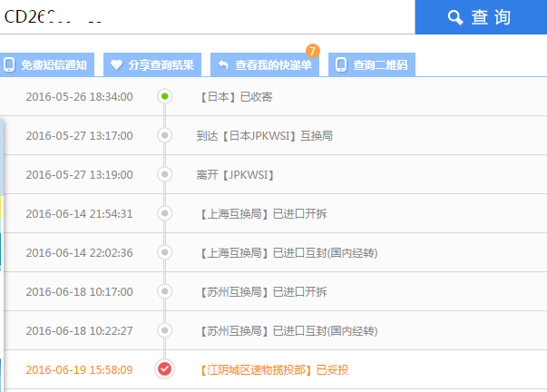Focus the tracking number input field
547x392 pixels.
(x=208, y=16)
